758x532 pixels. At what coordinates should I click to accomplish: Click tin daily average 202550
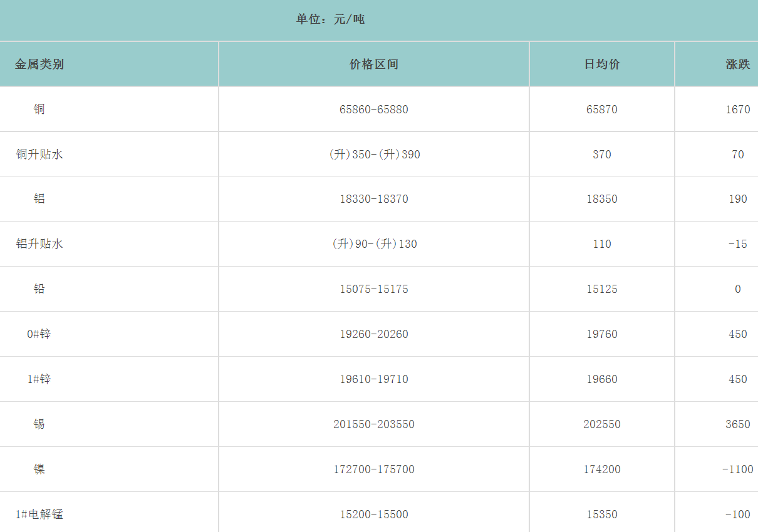(602, 424)
